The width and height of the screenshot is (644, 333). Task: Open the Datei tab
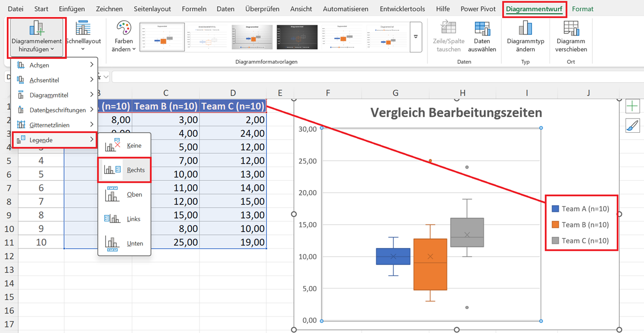pos(16,9)
